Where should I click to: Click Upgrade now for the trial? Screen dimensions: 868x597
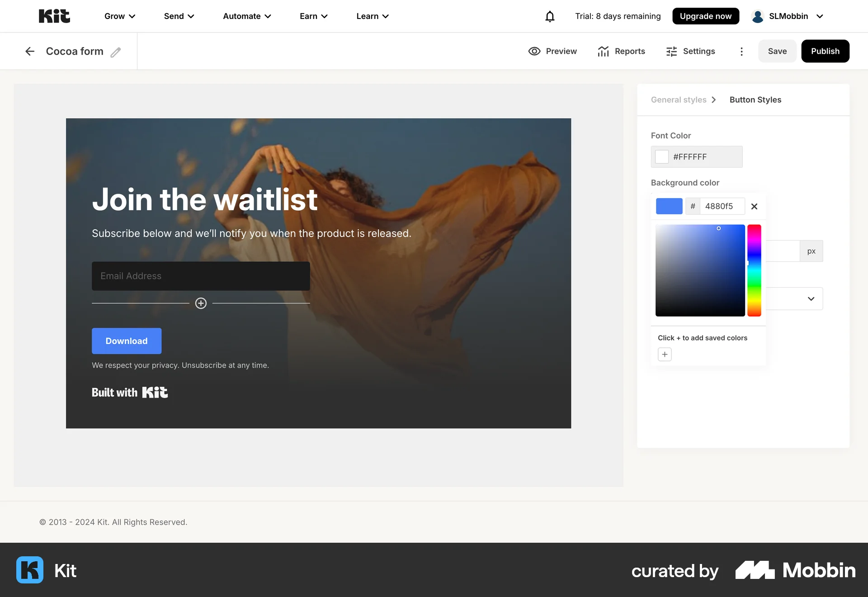706,16
